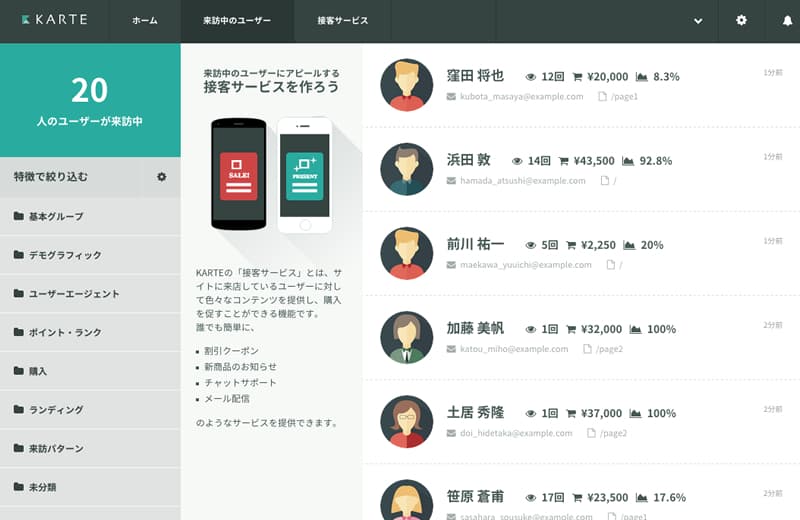Click the page icon beside /page2 for katou

[587, 349]
